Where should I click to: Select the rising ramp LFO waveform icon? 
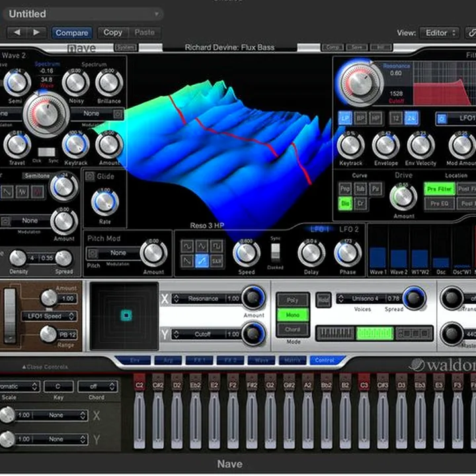[x=202, y=260]
